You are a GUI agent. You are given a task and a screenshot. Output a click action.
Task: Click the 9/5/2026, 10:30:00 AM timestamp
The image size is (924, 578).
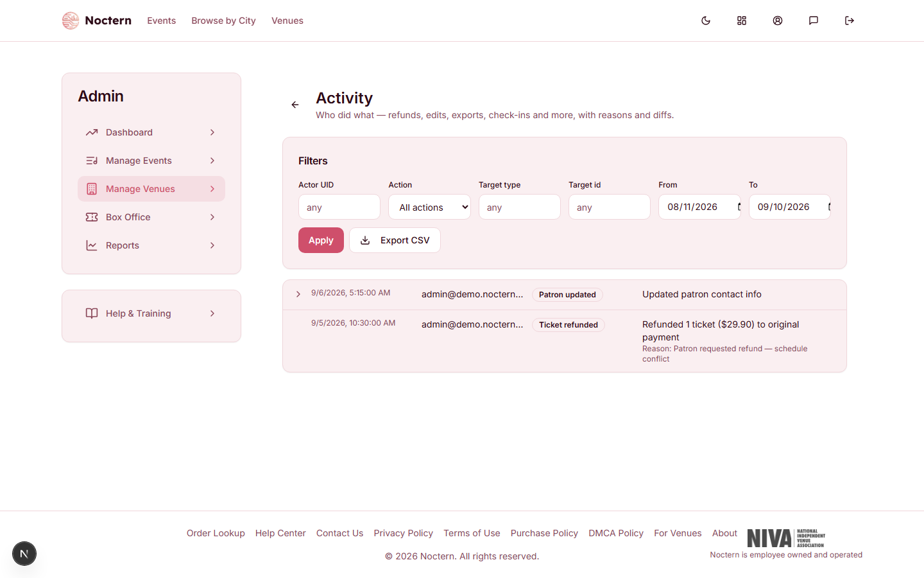click(353, 323)
